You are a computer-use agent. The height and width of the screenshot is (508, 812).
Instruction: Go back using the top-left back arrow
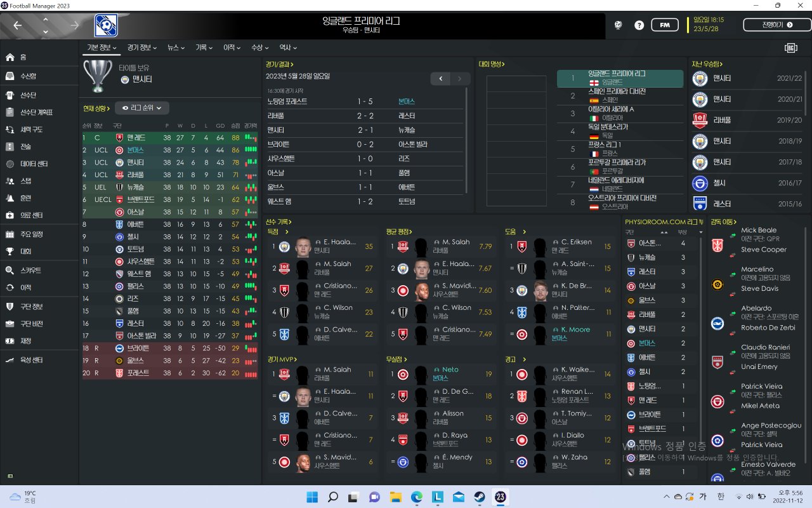[17, 25]
